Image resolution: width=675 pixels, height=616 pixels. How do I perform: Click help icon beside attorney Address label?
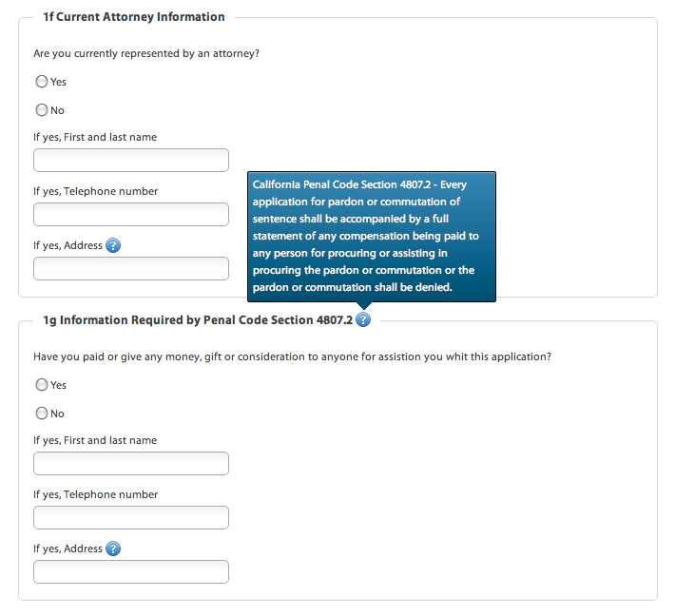(x=114, y=246)
